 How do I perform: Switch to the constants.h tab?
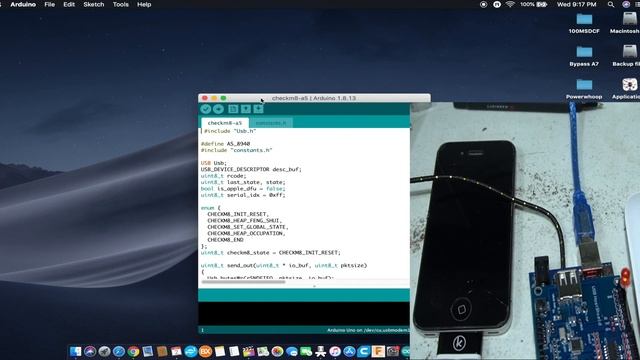(271, 123)
